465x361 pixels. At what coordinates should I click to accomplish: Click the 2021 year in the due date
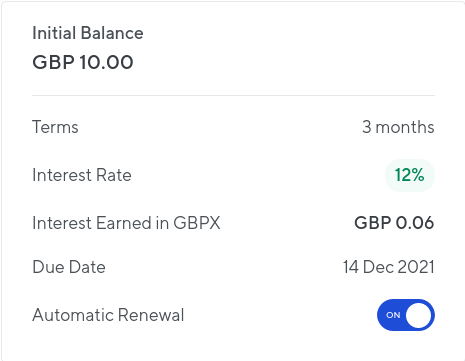[416, 267]
